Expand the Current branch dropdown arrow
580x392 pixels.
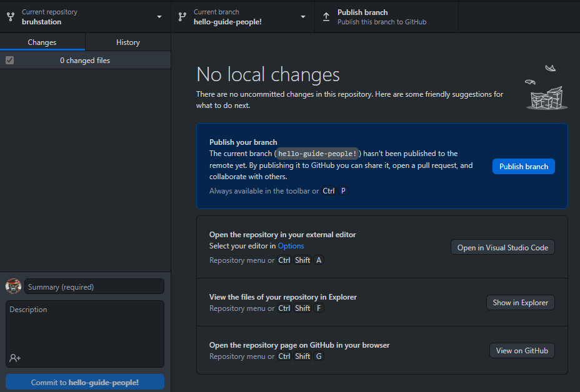pos(303,17)
